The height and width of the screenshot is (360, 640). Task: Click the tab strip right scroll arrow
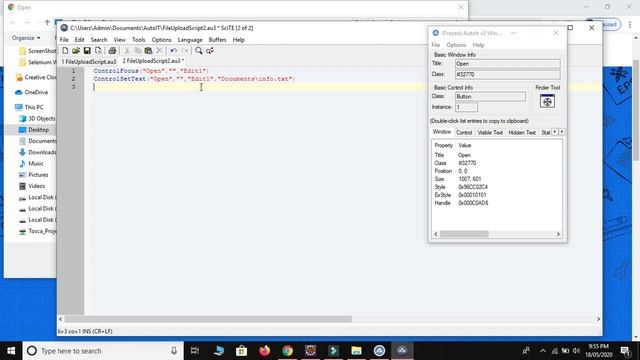tap(562, 132)
